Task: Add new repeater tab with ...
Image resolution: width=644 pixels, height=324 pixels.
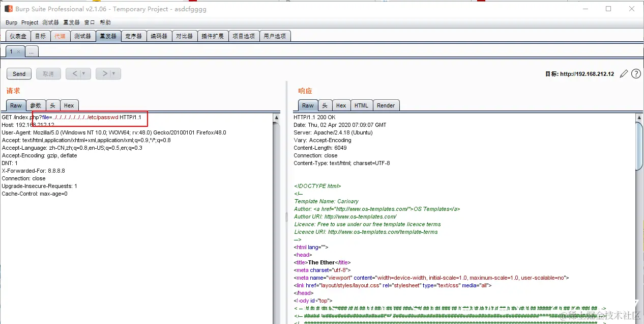Action: click(31, 51)
